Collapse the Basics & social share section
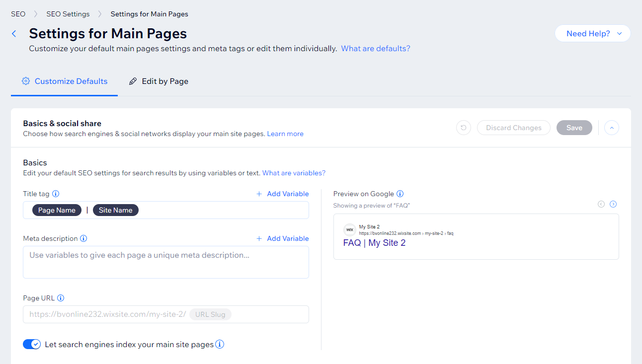 [611, 128]
